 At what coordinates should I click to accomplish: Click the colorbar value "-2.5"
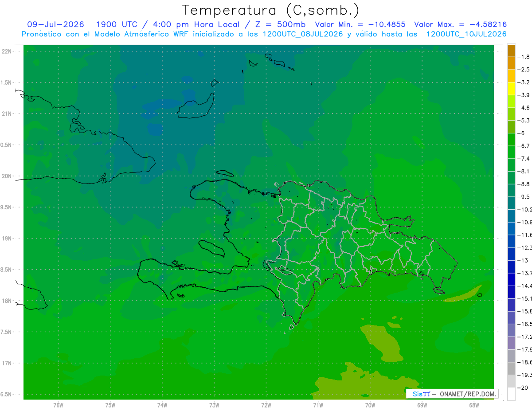click(x=524, y=70)
